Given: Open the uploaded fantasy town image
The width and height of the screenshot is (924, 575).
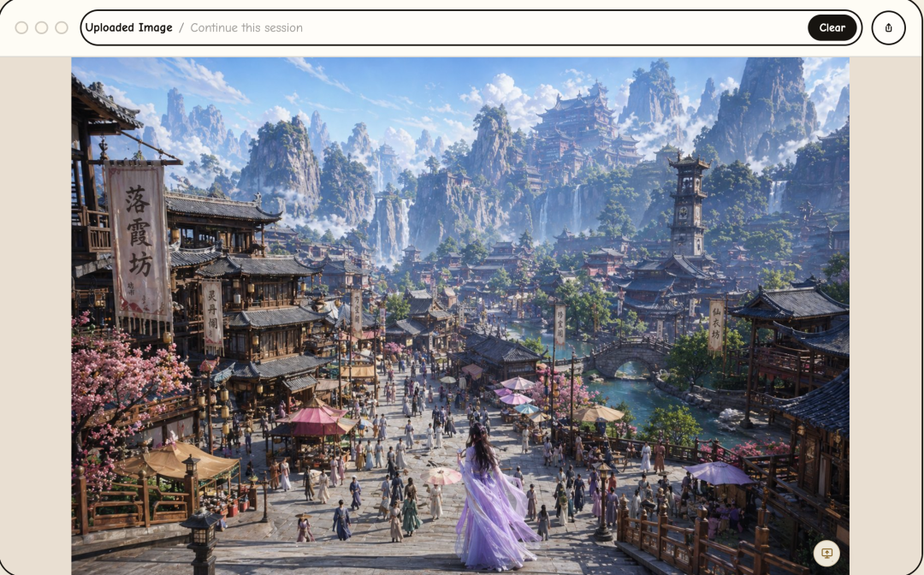Looking at the screenshot, I should [460, 316].
